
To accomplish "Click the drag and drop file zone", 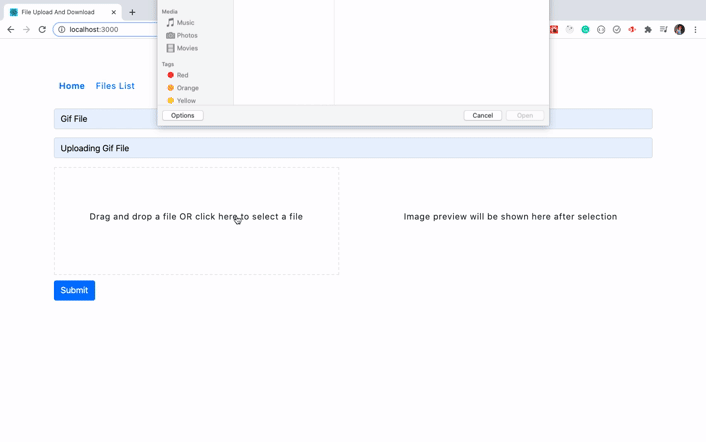I will click(x=196, y=221).
